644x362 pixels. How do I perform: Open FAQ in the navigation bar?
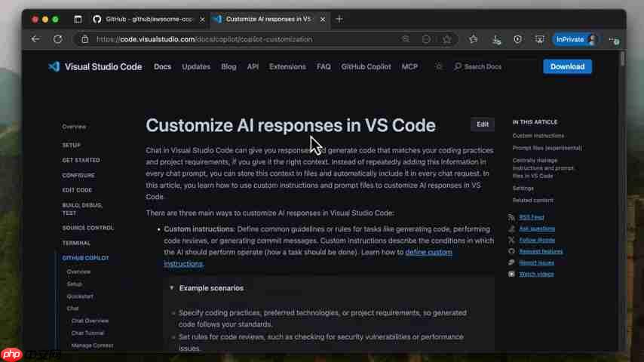click(x=324, y=66)
